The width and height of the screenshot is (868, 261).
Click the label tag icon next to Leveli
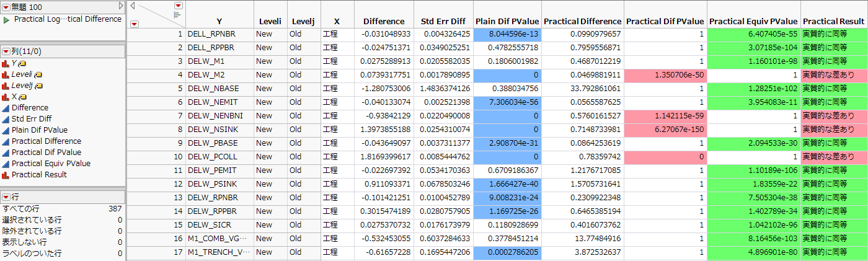click(37, 74)
